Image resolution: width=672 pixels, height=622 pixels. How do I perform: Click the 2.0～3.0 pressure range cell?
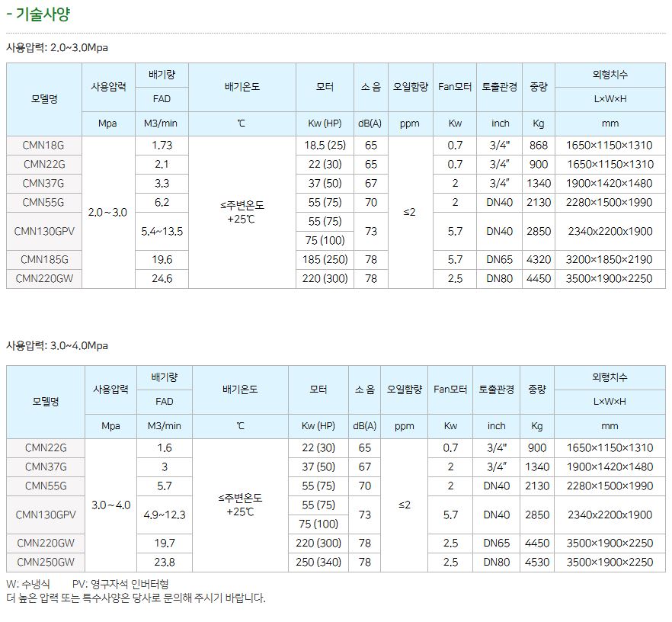pos(108,212)
